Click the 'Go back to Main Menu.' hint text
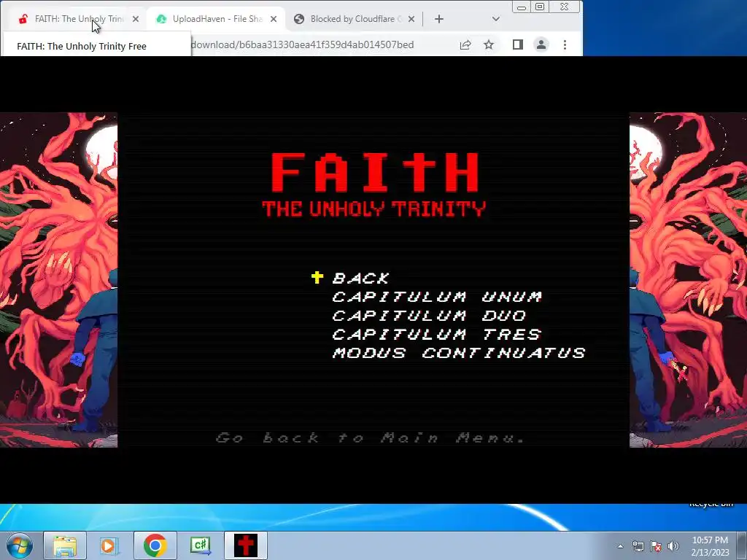Screen dimensions: 747x560 370,437
